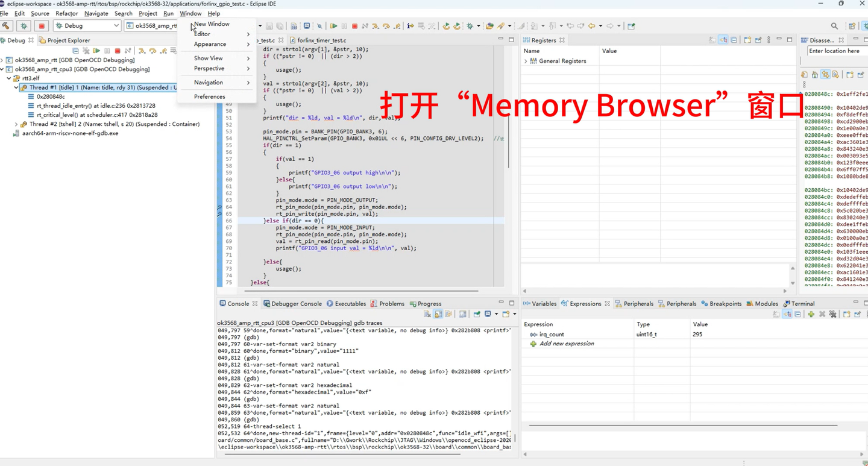Screen dimensions: 868x466
Task: Switch to the Executables tab
Action: [x=346, y=304]
